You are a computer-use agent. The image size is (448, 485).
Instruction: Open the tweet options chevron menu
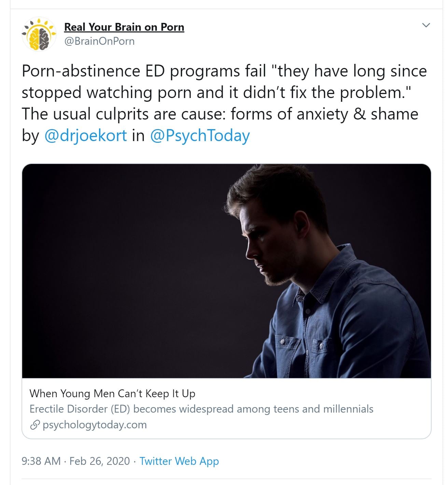click(x=426, y=25)
